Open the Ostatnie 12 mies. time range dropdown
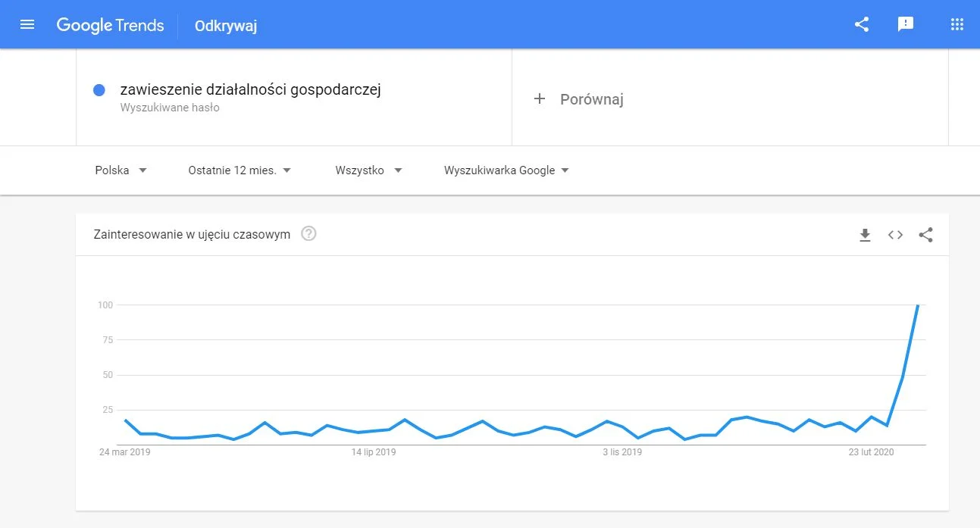 (x=240, y=170)
